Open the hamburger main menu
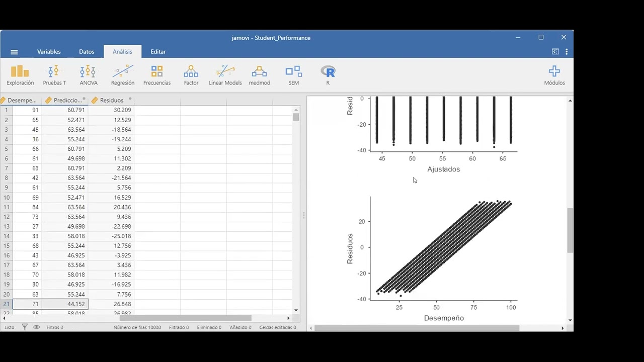644x362 pixels. 14,52
